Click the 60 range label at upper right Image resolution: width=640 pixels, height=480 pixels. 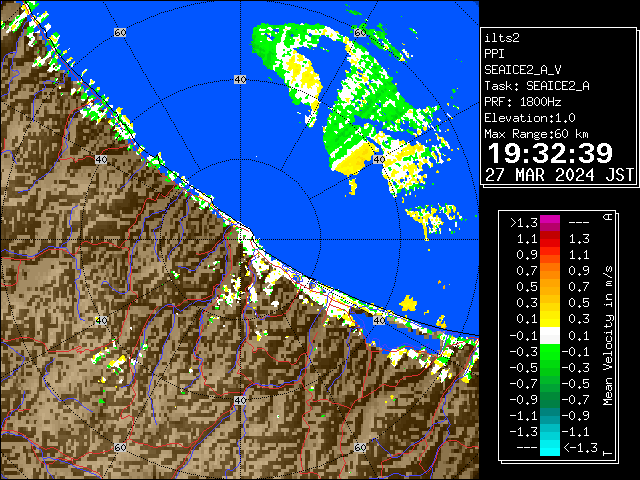pyautogui.click(x=360, y=32)
